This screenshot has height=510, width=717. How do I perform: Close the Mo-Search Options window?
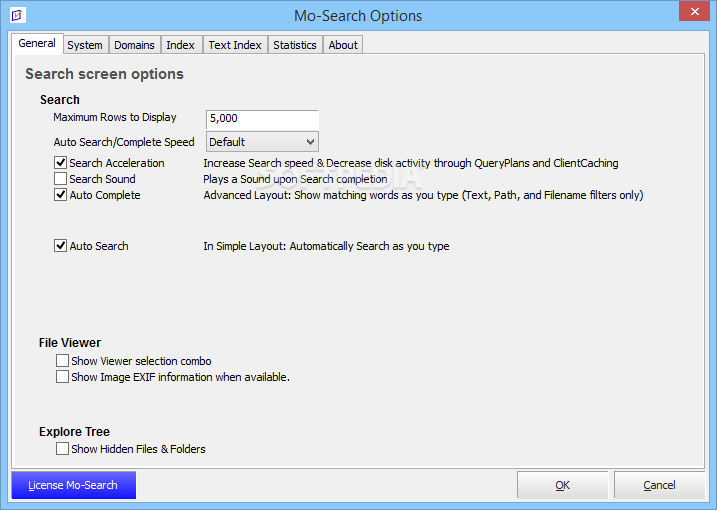coord(694,11)
